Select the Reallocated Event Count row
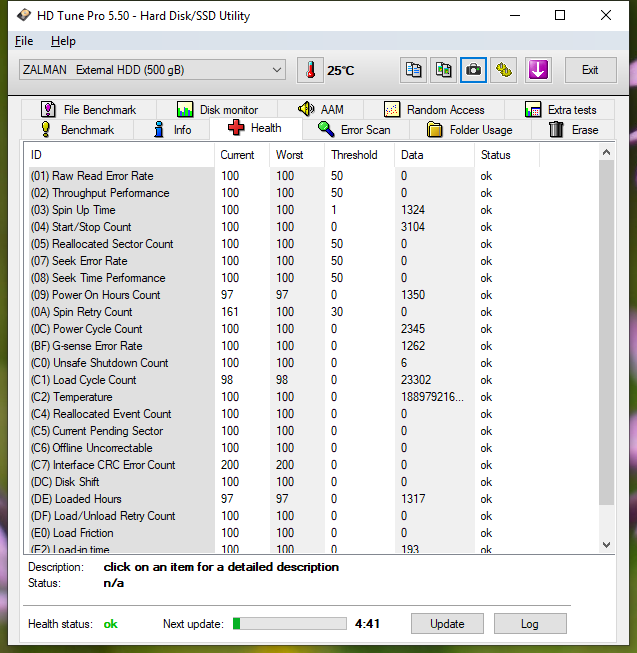637x653 pixels. (x=283, y=414)
